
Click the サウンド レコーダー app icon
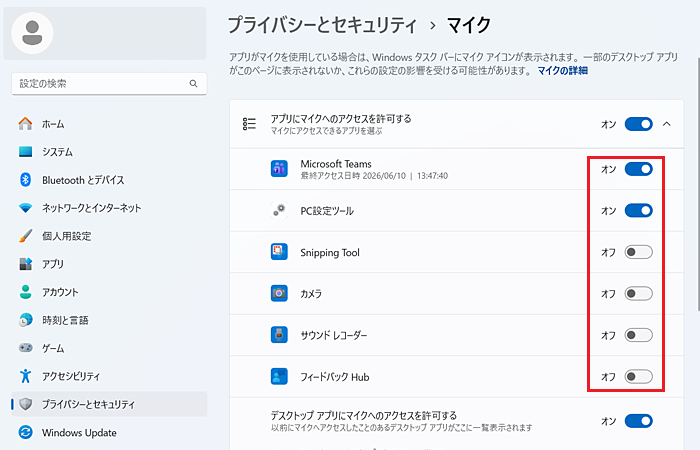click(279, 335)
